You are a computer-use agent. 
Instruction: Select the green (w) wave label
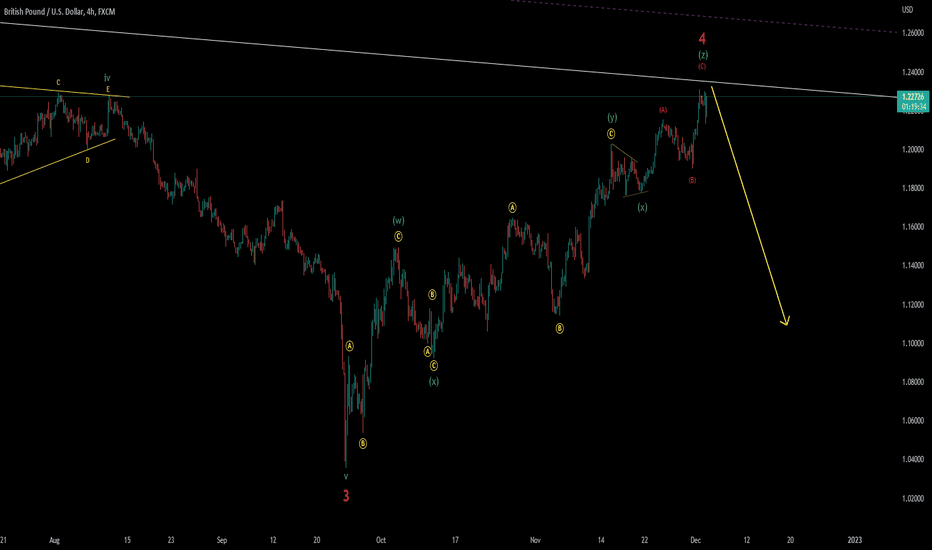point(398,221)
